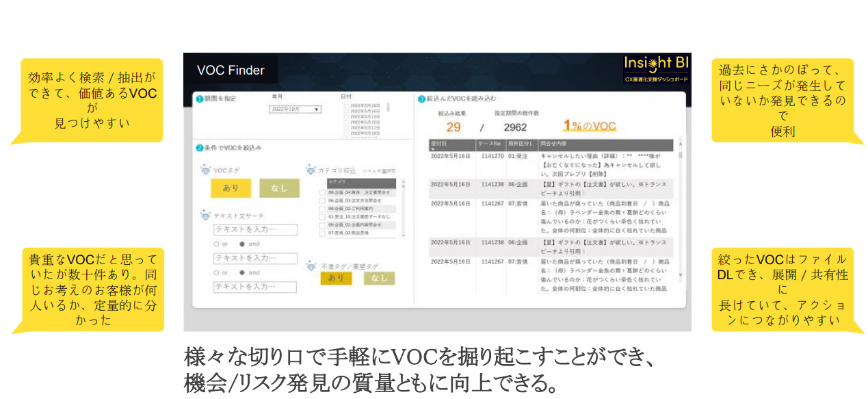Click the total count 2962

coord(515,127)
